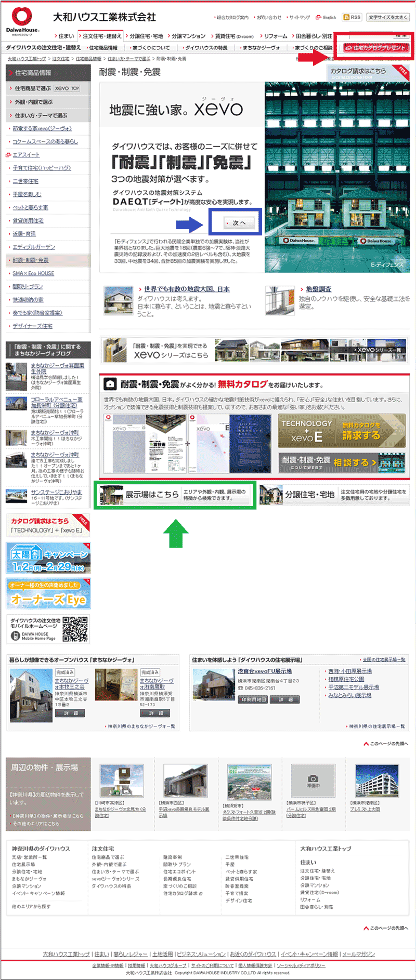This screenshot has width=416, height=980.
Task: Open まちなかジーヴォ本牧三之谷 listing link
Action: tap(71, 684)
